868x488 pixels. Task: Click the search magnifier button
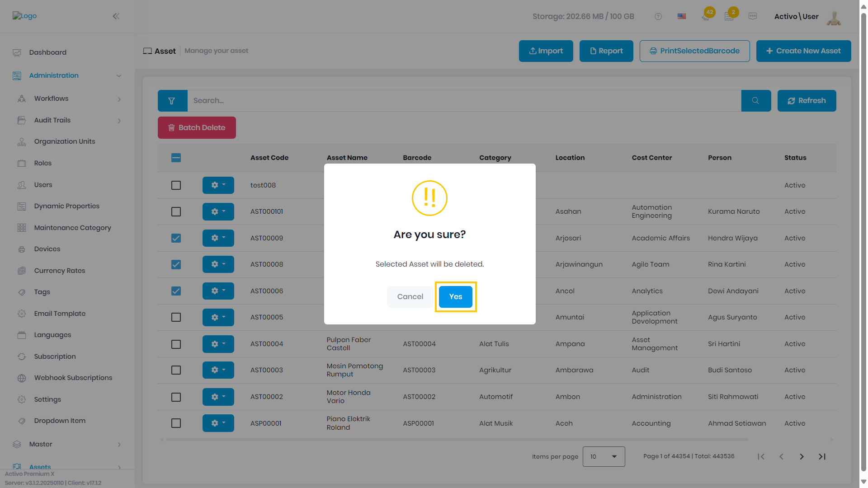pos(756,101)
